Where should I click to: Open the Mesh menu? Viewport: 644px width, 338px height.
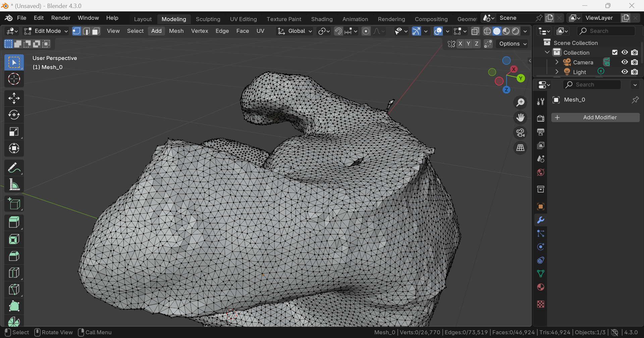pos(176,31)
